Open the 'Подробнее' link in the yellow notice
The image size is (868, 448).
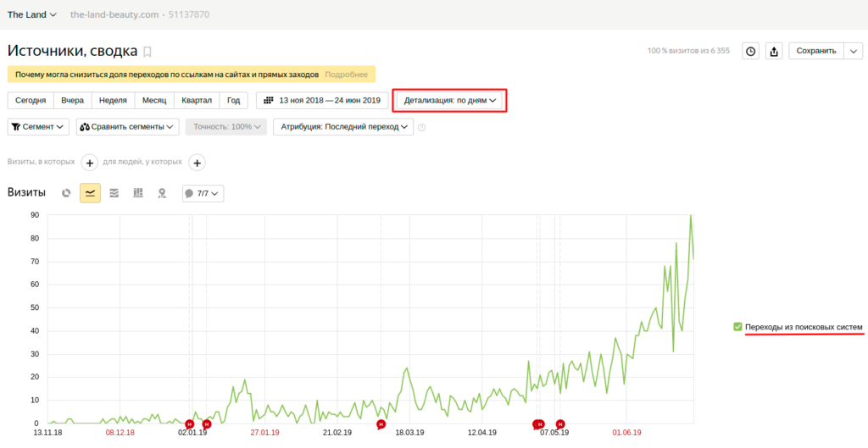(x=346, y=75)
